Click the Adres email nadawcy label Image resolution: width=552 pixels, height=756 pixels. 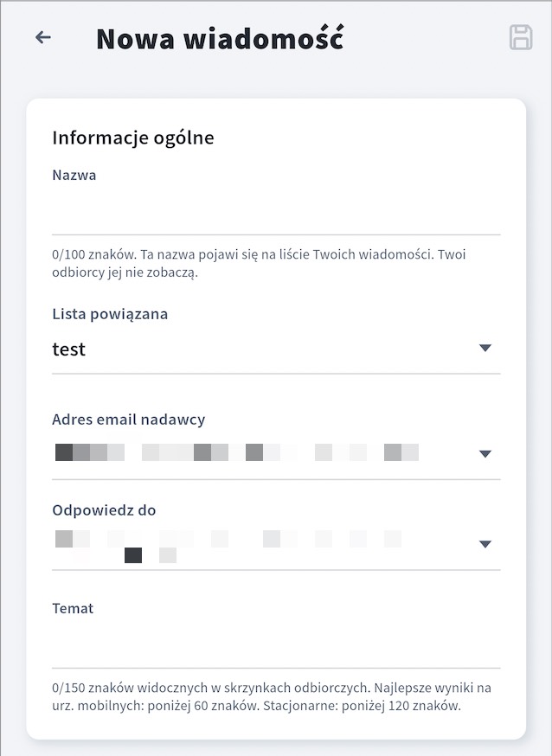tap(129, 420)
